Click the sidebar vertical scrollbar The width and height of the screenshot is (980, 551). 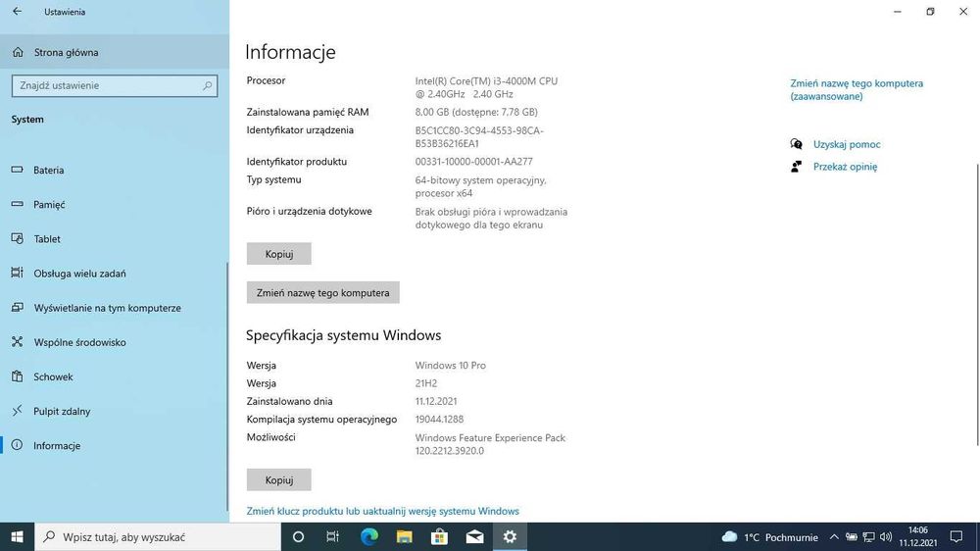pyautogui.click(x=227, y=388)
